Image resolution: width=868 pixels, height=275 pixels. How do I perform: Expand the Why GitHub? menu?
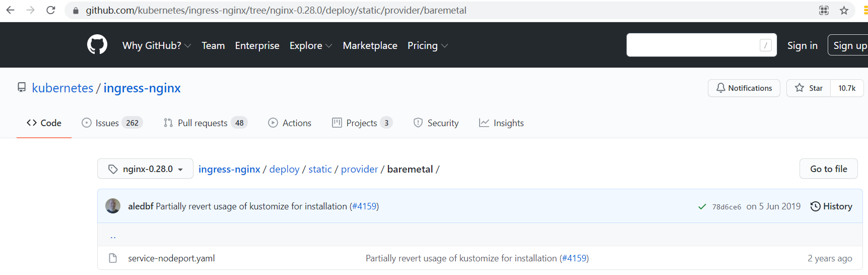coord(156,45)
